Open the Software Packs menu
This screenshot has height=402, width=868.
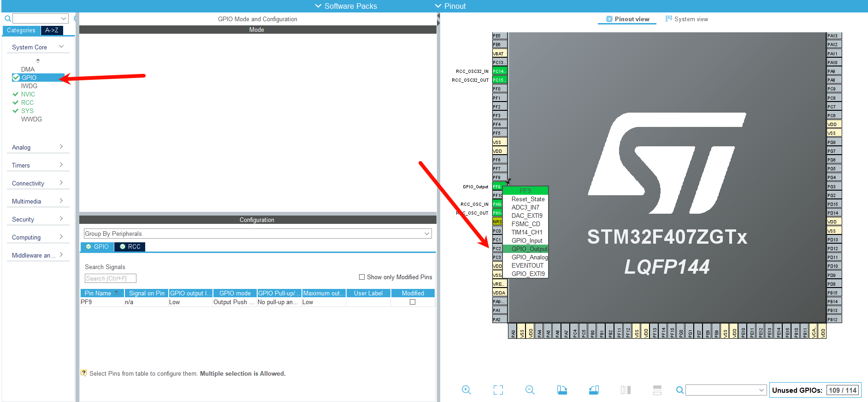[x=346, y=6]
